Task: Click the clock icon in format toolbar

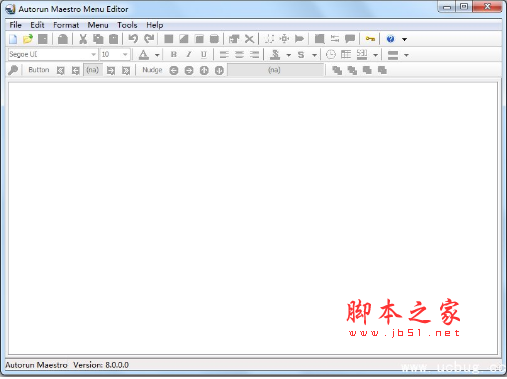Action: pos(331,54)
